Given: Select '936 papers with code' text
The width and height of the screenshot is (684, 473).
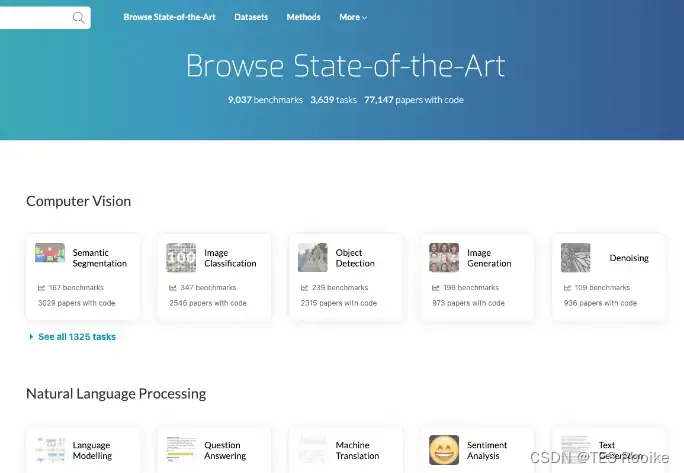Looking at the screenshot, I should pyautogui.click(x=600, y=303).
